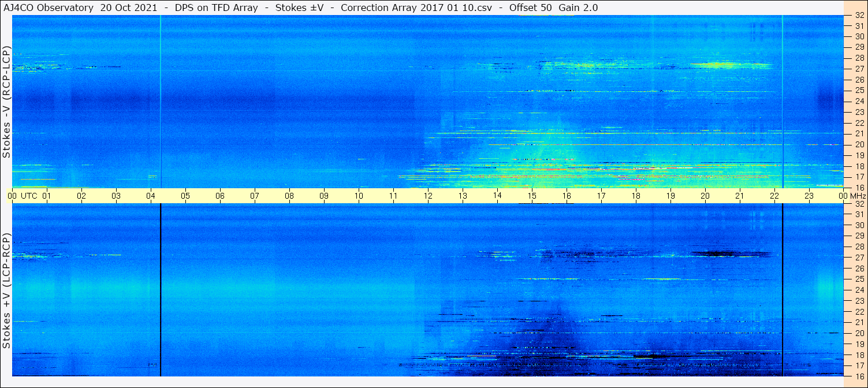This screenshot has height=388, width=868.
Task: Select 21 MHz tick of Stokes +V panel
Action: click(x=859, y=322)
